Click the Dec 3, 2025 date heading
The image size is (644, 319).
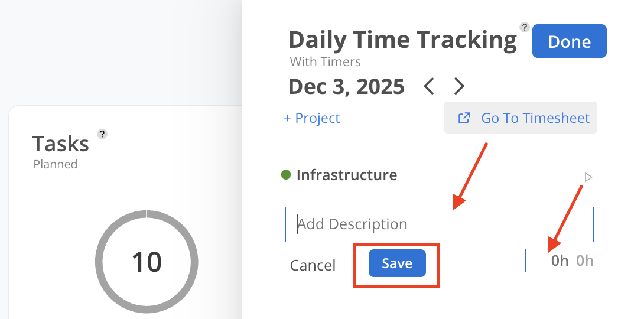(x=346, y=87)
